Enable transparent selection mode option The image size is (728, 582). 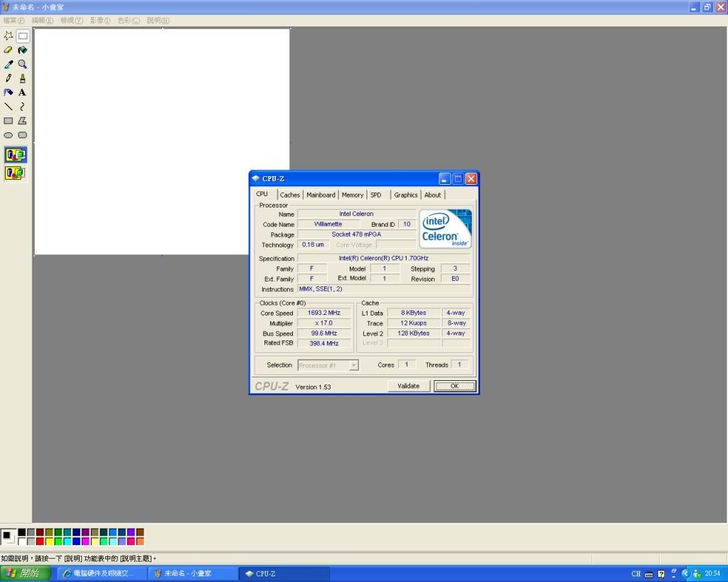click(16, 173)
